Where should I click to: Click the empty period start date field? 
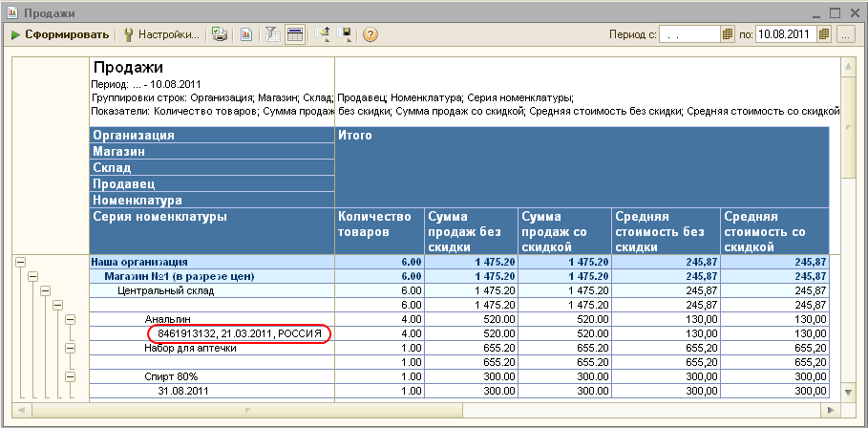[688, 35]
